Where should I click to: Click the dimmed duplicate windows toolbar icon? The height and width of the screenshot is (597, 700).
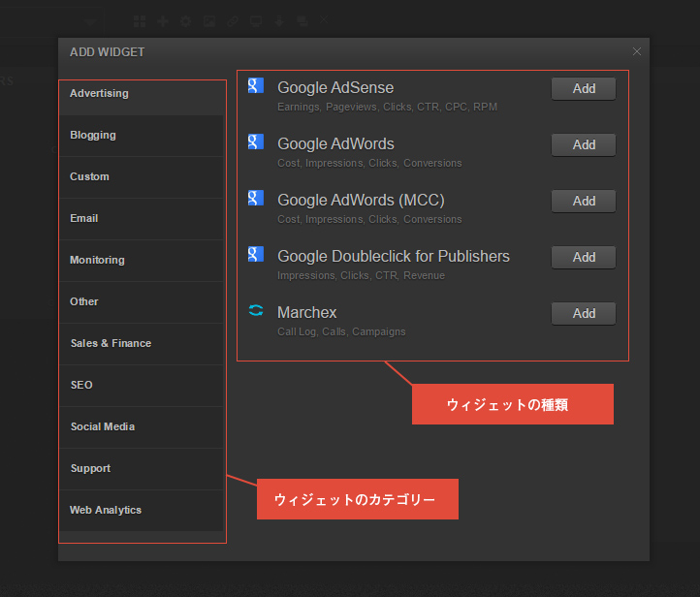[x=302, y=21]
